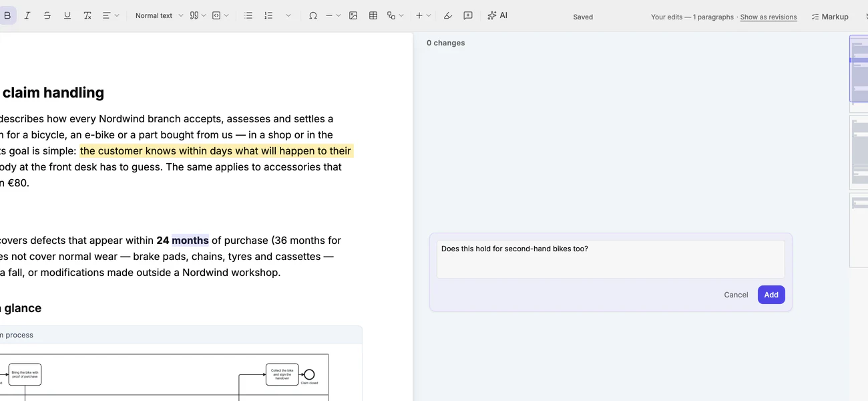The width and height of the screenshot is (868, 401).
Task: Toggle underline formatting
Action: click(x=67, y=15)
